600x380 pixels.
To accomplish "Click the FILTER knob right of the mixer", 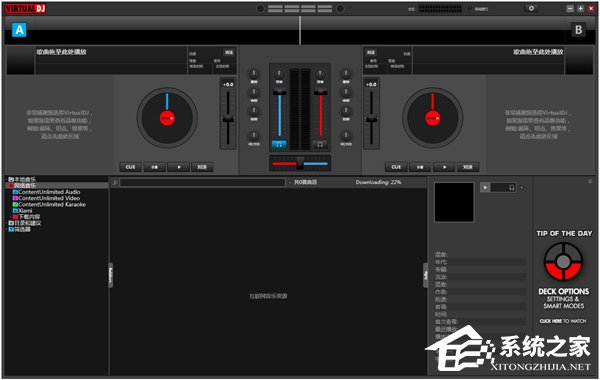I will tap(346, 135).
